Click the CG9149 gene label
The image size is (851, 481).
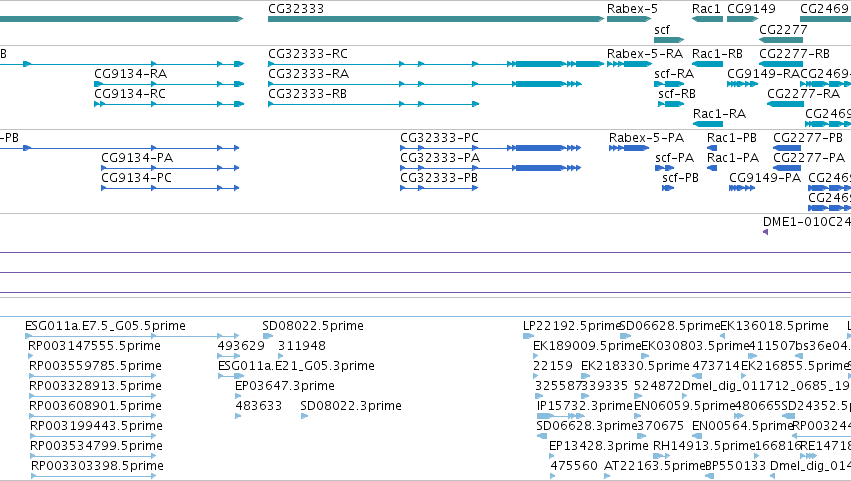point(751,9)
